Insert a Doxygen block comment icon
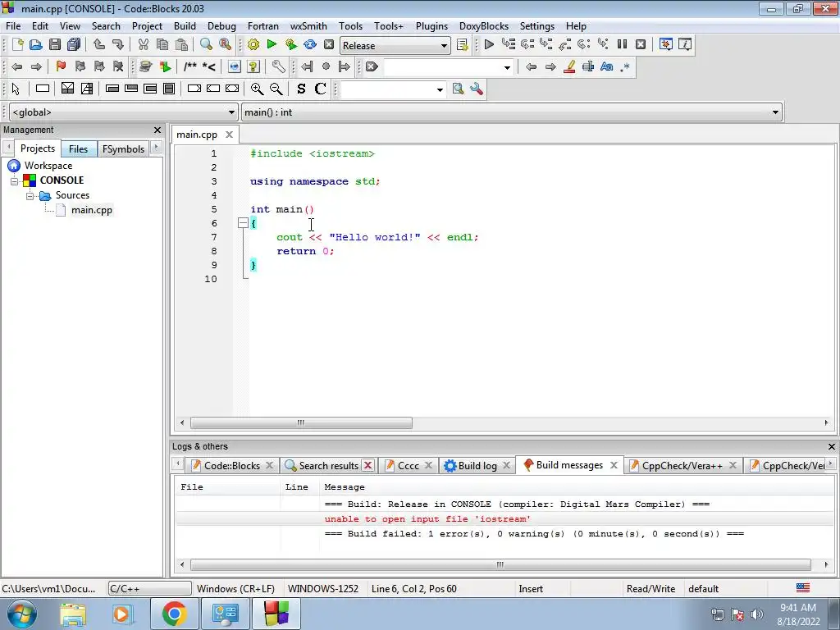Viewport: 840px width, 630px height. click(190, 66)
